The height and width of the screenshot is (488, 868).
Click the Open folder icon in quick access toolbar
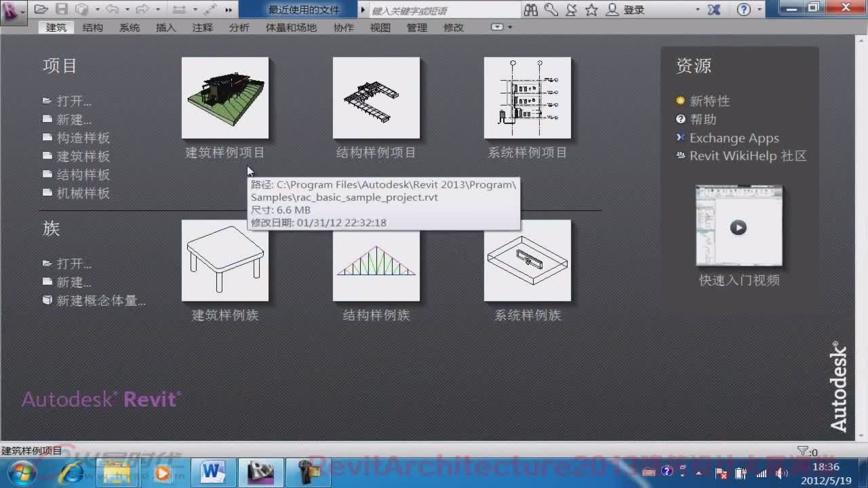pyautogui.click(x=41, y=9)
